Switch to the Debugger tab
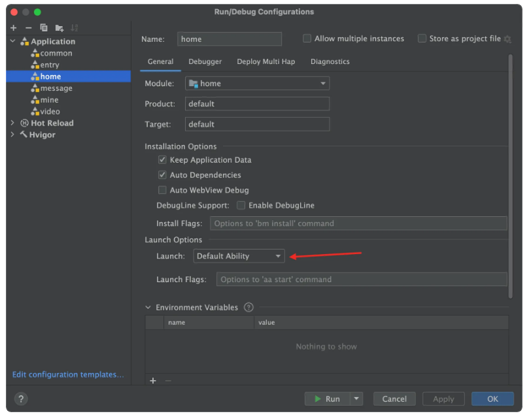 [x=205, y=61]
